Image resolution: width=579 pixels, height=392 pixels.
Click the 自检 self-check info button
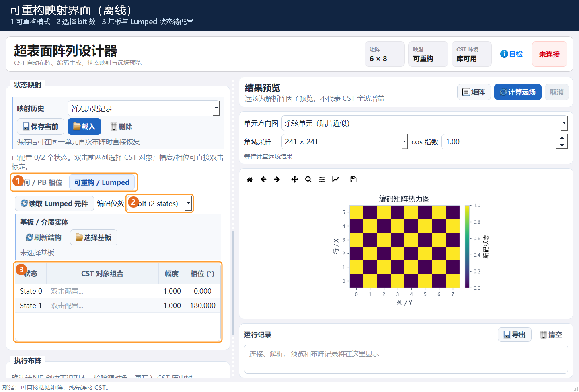(x=511, y=54)
